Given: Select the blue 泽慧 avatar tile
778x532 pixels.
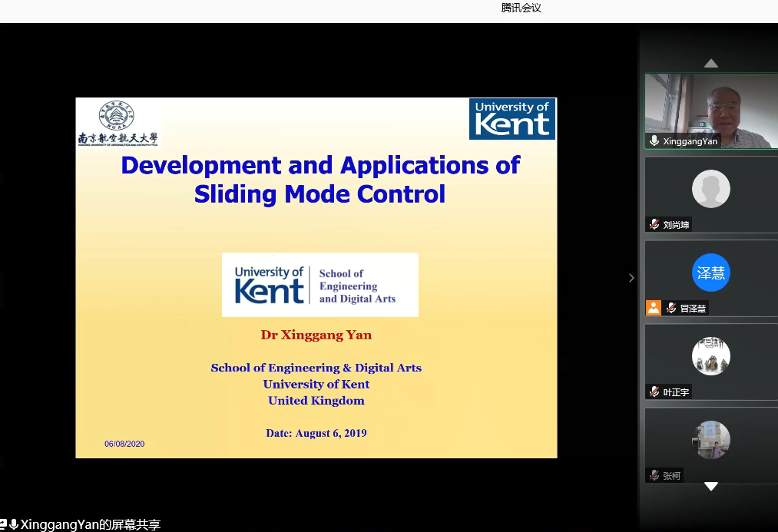Looking at the screenshot, I should (x=710, y=273).
